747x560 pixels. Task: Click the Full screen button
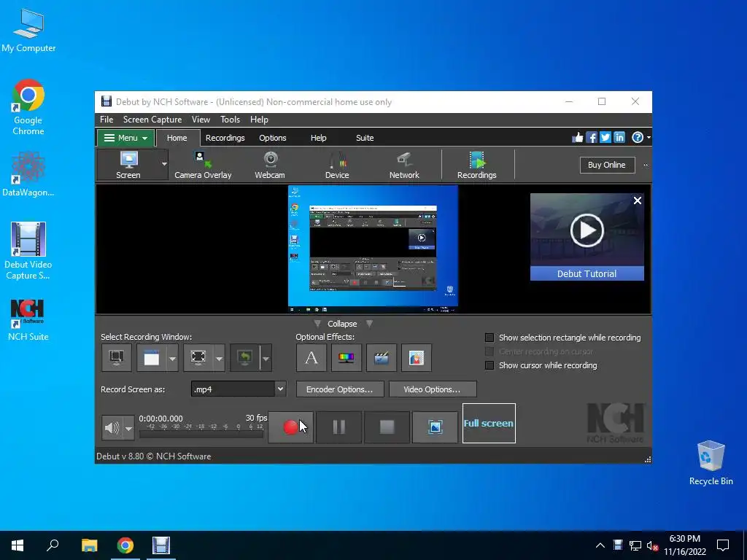(489, 423)
